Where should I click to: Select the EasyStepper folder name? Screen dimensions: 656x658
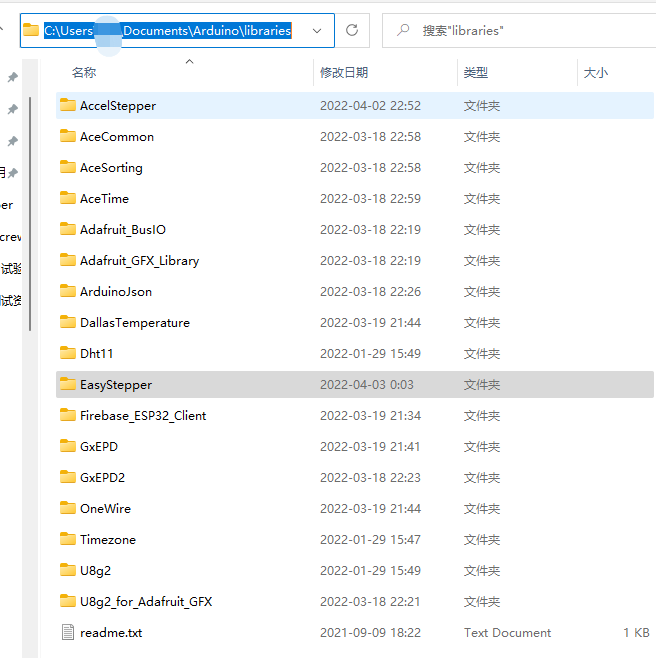click(x=116, y=385)
